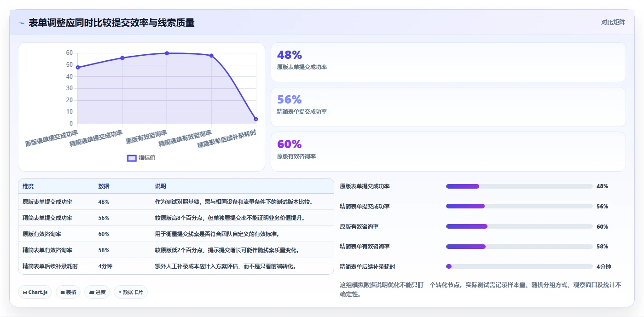Click the 精简表单后续补录耗时 progress bar
Image resolution: width=644 pixels, height=317 pixels.
[x=519, y=266]
